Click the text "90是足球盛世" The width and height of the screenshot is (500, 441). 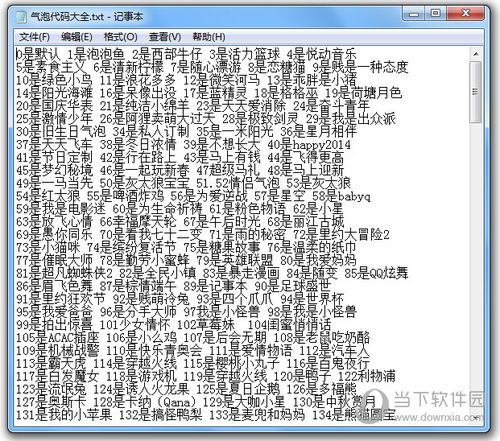(x=293, y=287)
